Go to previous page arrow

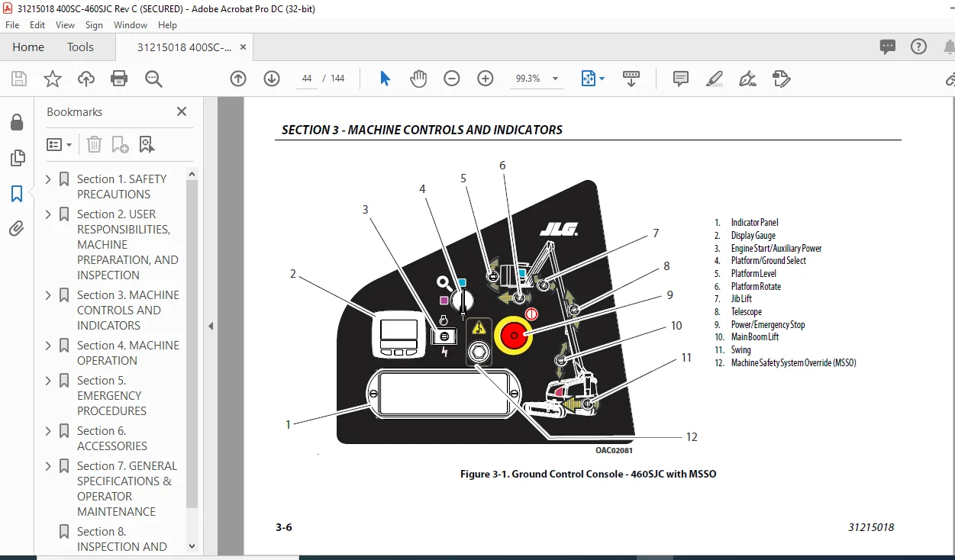pos(238,79)
